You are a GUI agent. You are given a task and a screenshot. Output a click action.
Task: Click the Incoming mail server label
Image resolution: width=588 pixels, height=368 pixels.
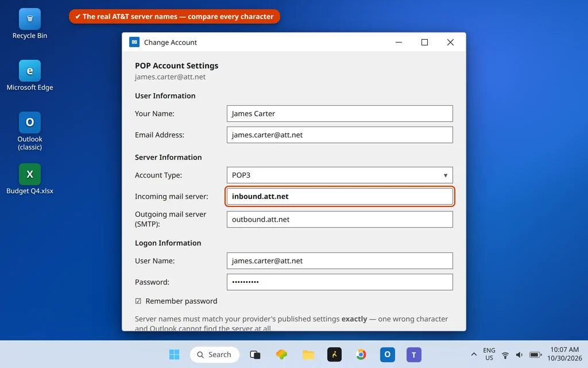(x=171, y=197)
